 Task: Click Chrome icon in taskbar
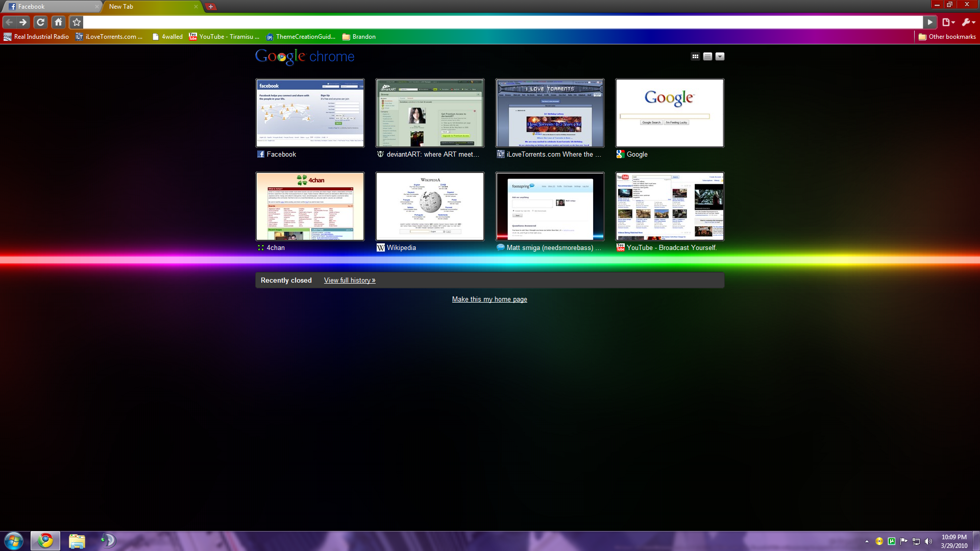click(x=45, y=541)
